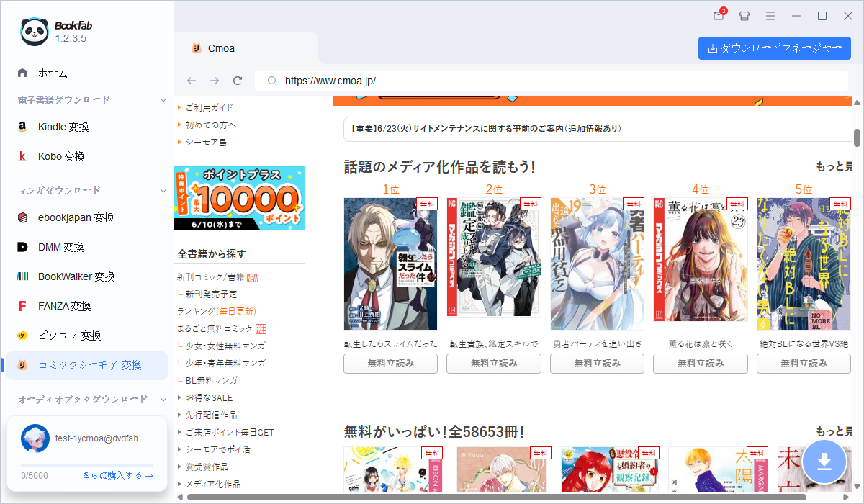Open the hamburger menu icon
The width and height of the screenshot is (864, 504).
pos(770,16)
